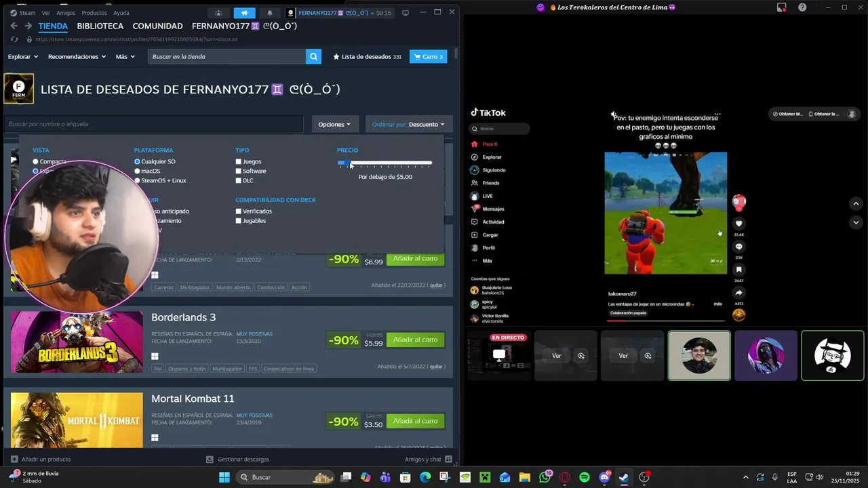Add Mortal Kombat 11 to cart
The height and width of the screenshot is (488, 868).
point(415,421)
